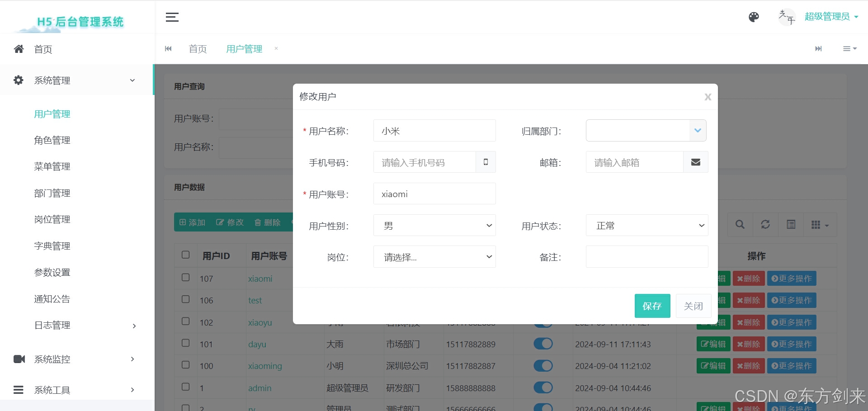Select 角色管理 in the sidebar
Viewport: 868px width, 411px height.
[x=52, y=140]
